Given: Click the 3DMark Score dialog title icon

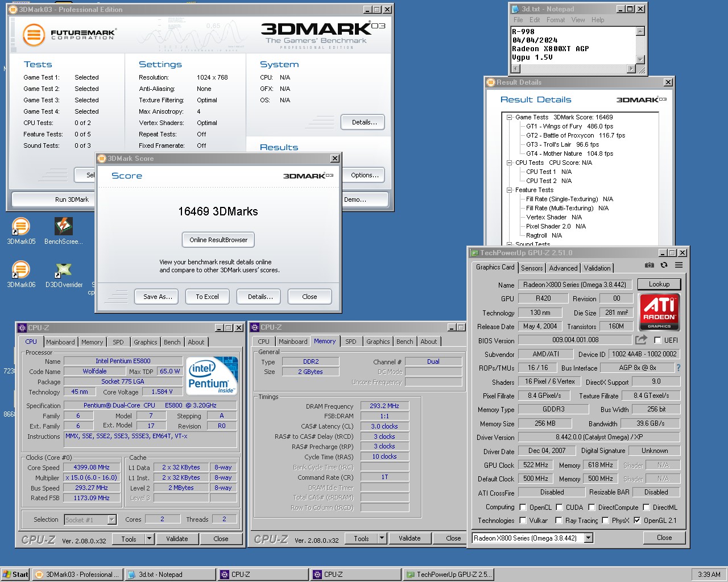Looking at the screenshot, I should click(102, 159).
